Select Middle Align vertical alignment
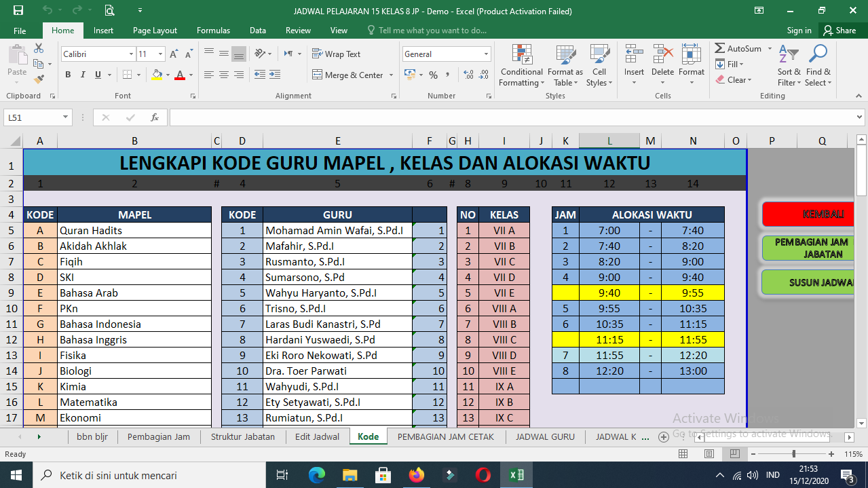This screenshot has height=488, width=868. point(224,54)
